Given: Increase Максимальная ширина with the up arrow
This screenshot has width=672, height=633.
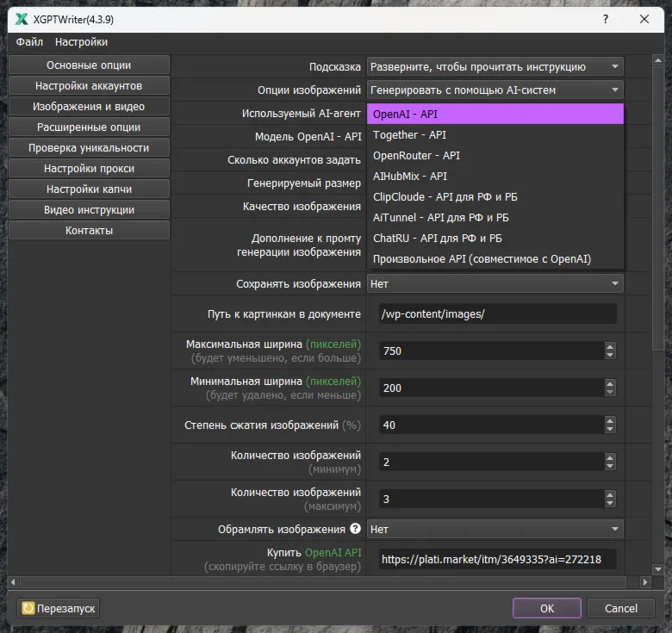Looking at the screenshot, I should click(611, 347).
